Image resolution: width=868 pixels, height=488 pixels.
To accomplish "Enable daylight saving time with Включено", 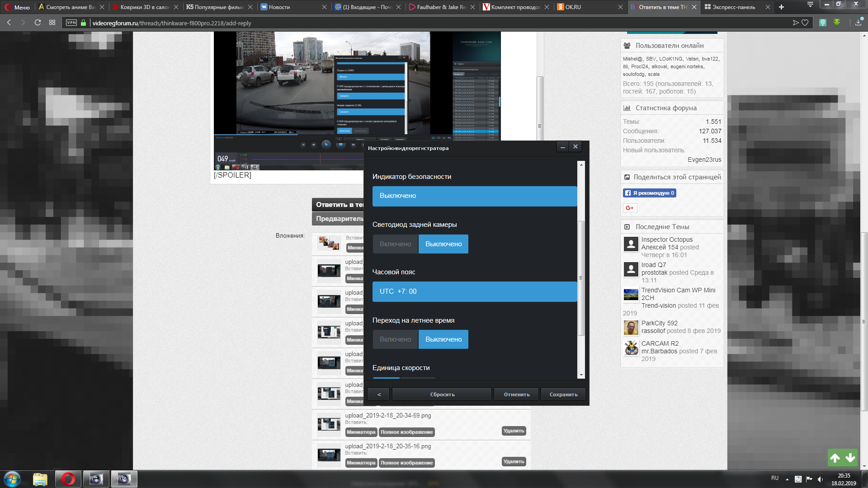I will pos(395,339).
